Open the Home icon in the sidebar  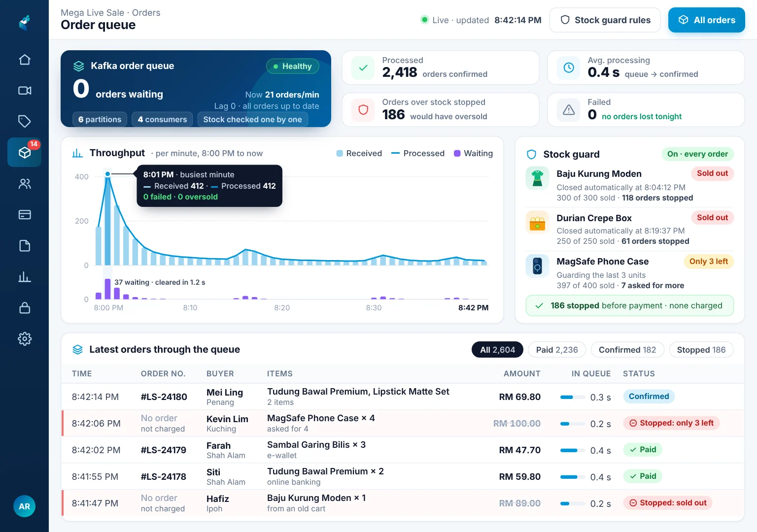point(25,60)
